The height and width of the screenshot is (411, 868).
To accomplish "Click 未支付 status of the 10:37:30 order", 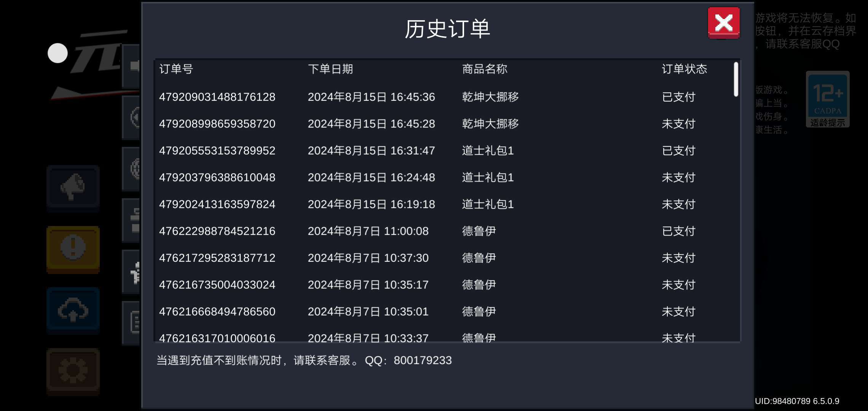I will pos(678,258).
